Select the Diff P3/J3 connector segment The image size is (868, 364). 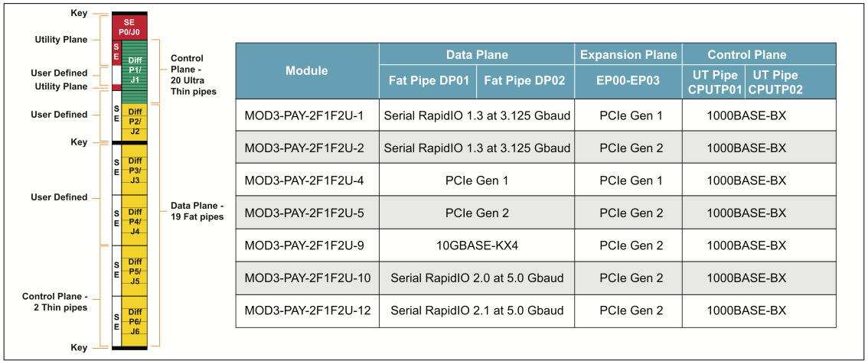(135, 170)
